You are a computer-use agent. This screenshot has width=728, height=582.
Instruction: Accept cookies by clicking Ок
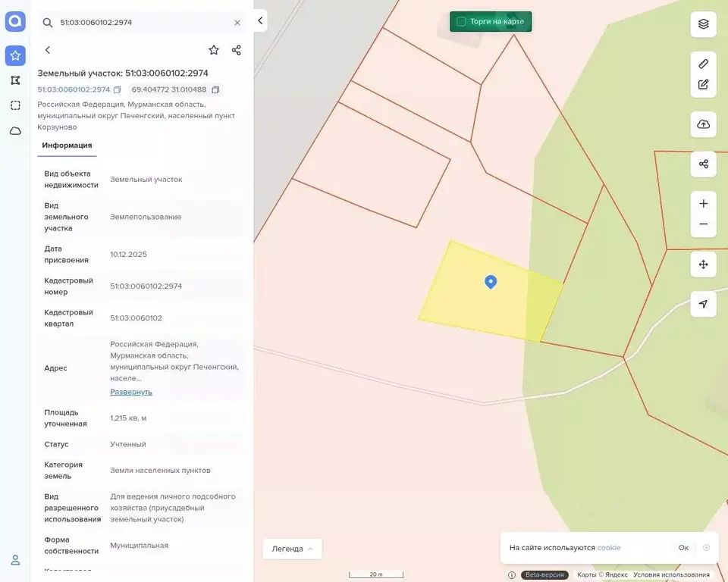(x=683, y=548)
